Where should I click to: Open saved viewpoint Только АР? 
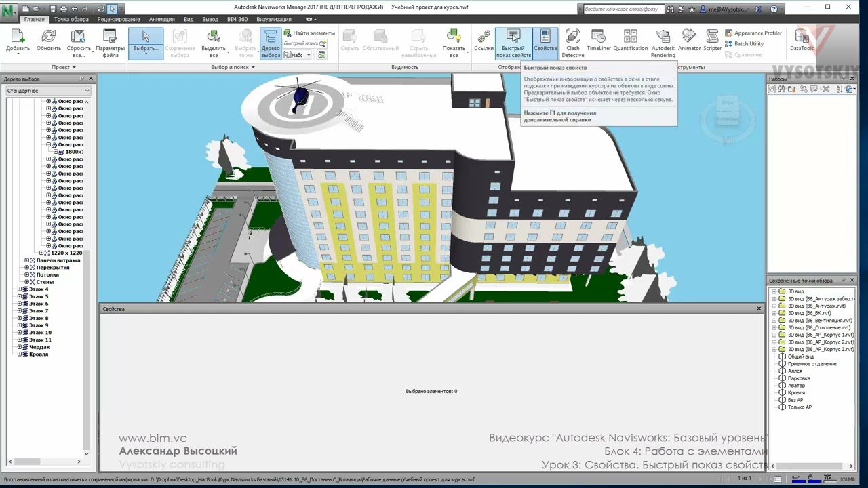[x=800, y=407]
